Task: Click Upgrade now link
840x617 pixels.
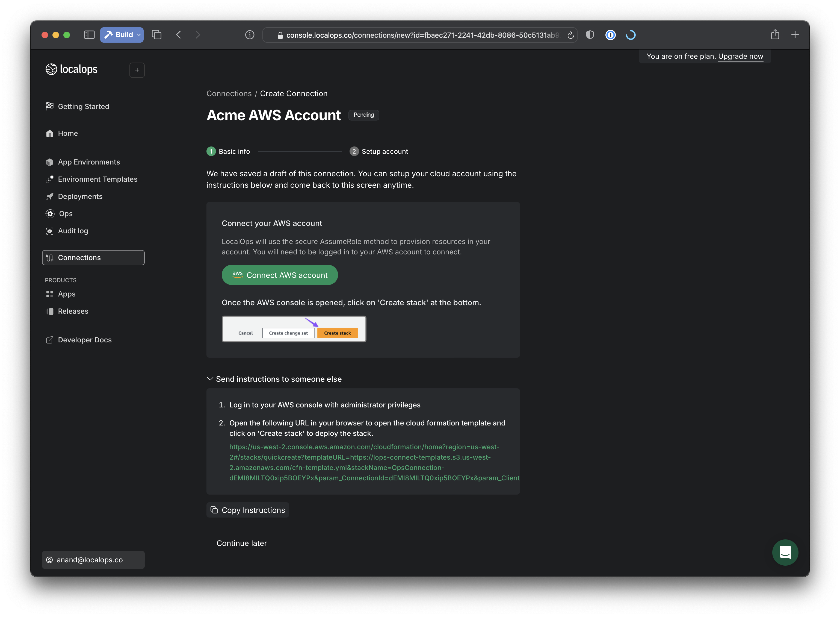Action: [x=740, y=56]
